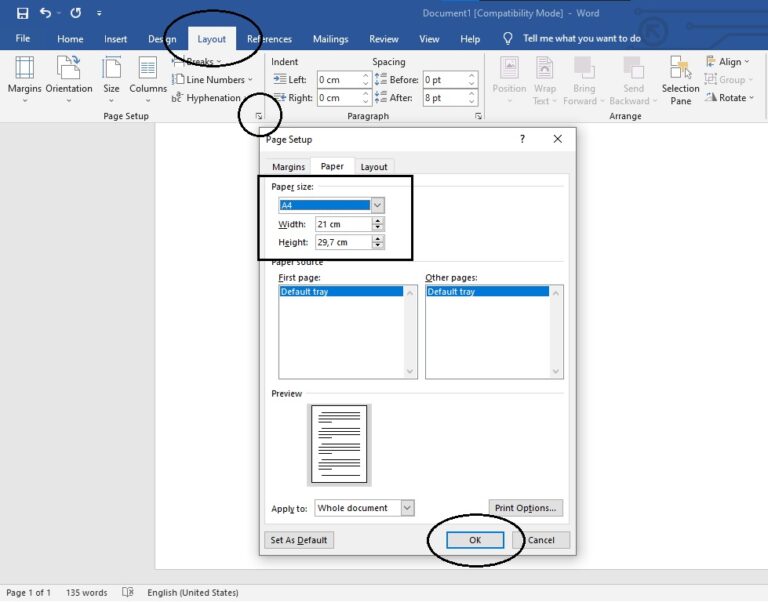Click the Page Setup dialog launcher
768x602 pixels.
258,117
